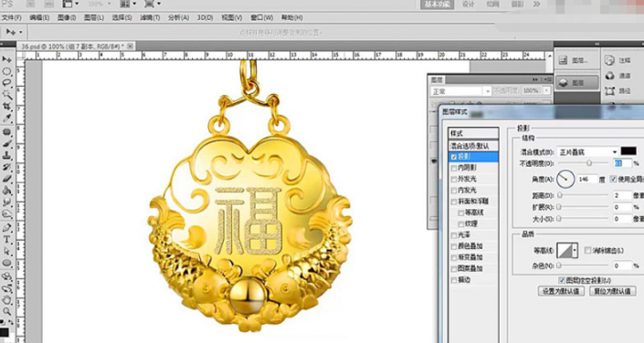
Task: Open layer blend mode 正常 dropdown
Action: (x=460, y=91)
